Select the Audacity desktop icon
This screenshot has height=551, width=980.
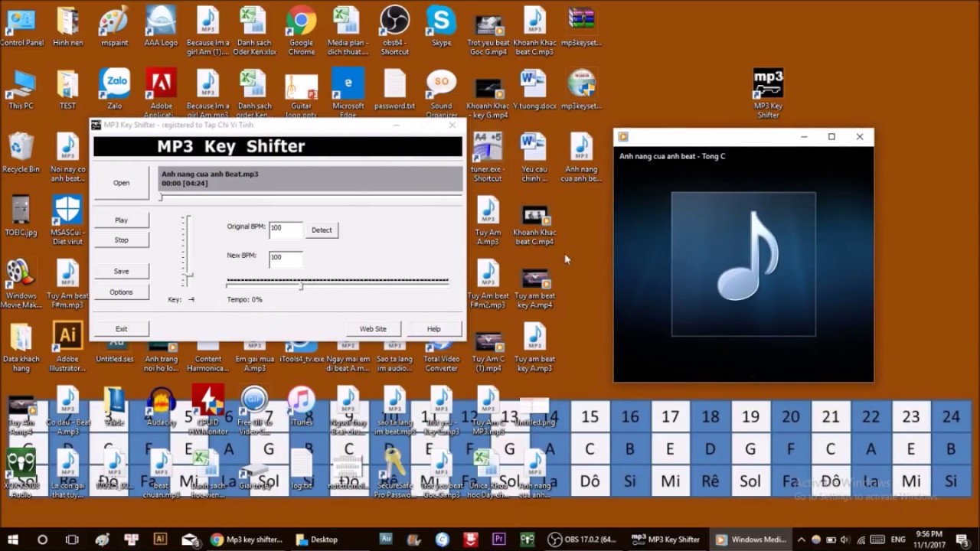(x=161, y=406)
